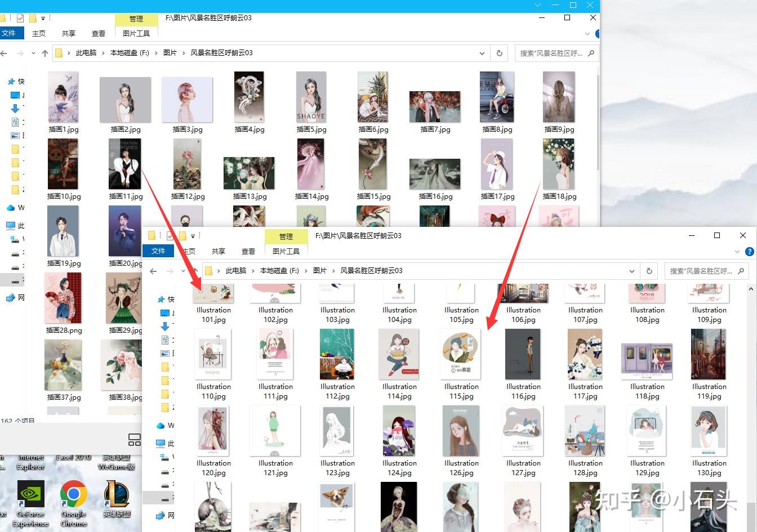Click the New Folder icon in rear window toolbar
The image size is (757, 532).
33,18
